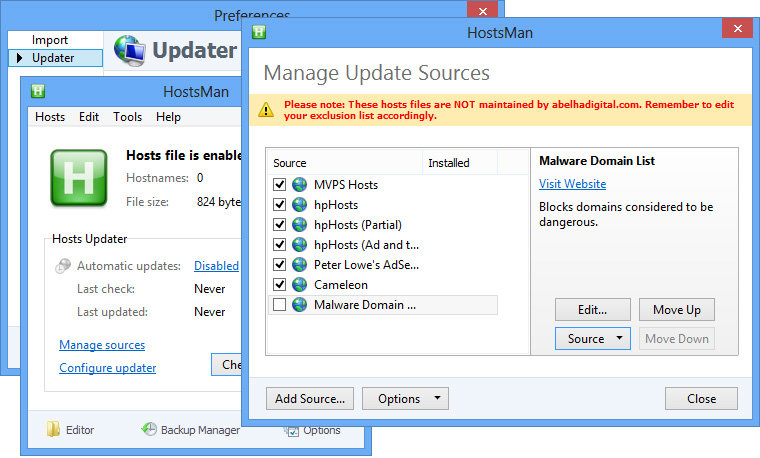Click Manage sources link
Image resolution: width=760 pixels, height=458 pixels.
(x=102, y=345)
